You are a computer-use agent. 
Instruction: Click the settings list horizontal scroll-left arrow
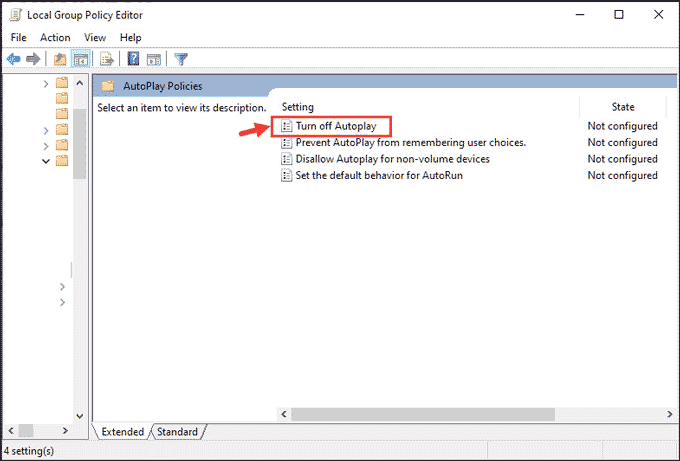284,414
